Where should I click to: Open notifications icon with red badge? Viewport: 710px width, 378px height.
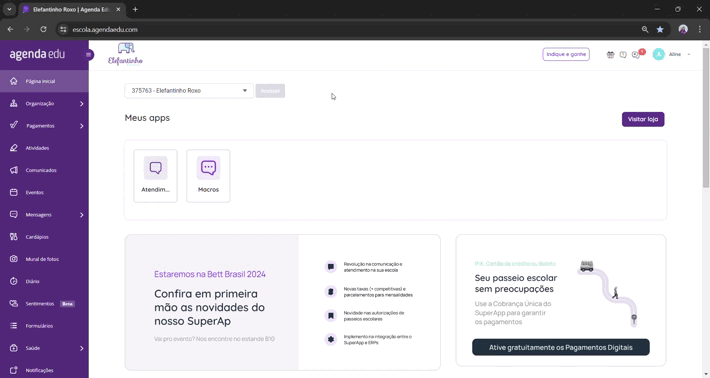[x=637, y=54]
